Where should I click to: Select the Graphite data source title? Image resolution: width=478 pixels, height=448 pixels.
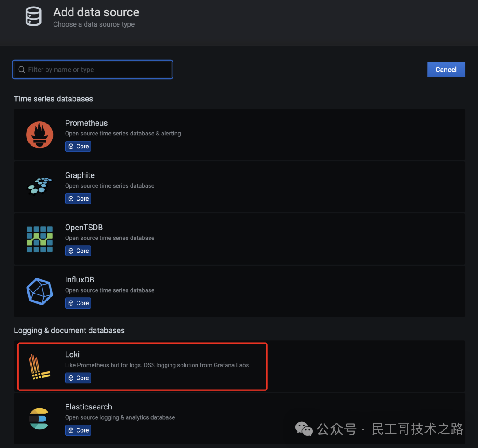click(80, 175)
